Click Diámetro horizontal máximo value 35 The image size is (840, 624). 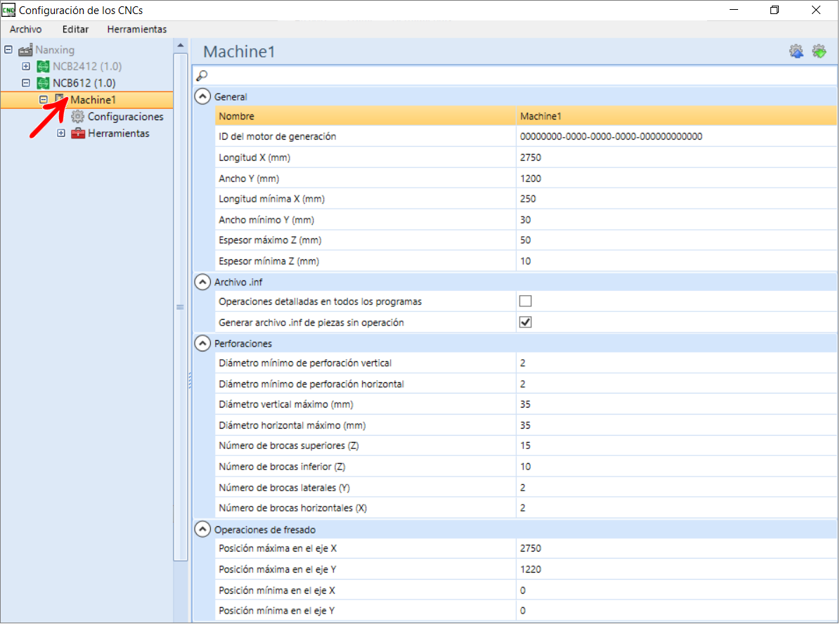676,425
